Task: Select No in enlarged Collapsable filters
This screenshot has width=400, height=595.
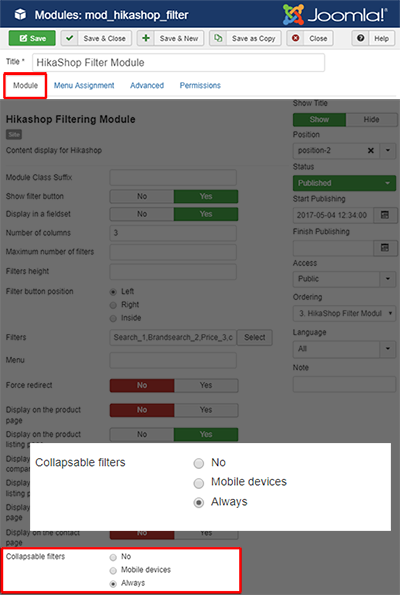Action: pos(198,463)
